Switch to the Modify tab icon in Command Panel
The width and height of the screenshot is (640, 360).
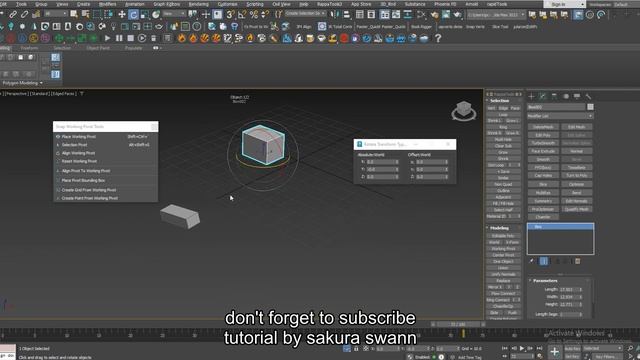pyautogui.click(x=542, y=96)
